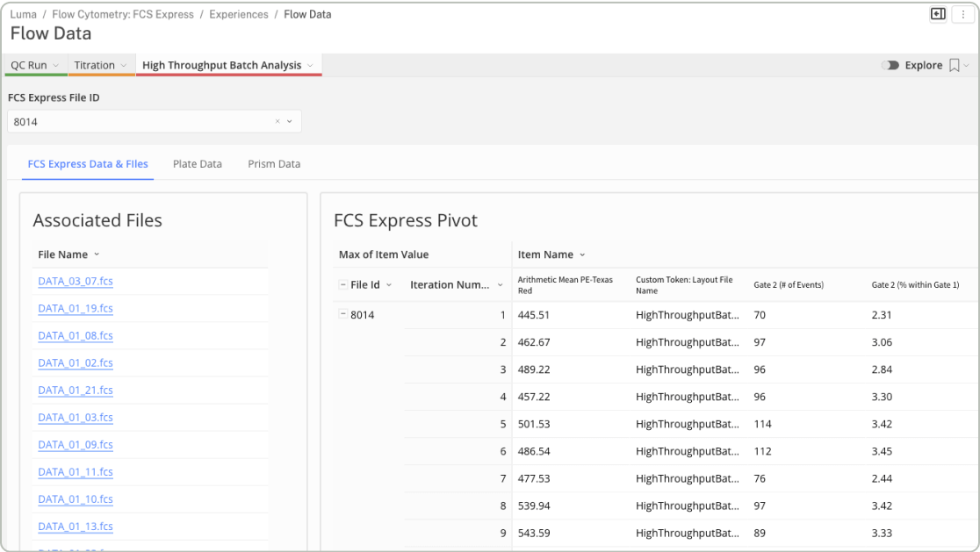Switch to the Plate Data tab
Image resolution: width=980 pixels, height=552 pixels.
click(x=198, y=164)
